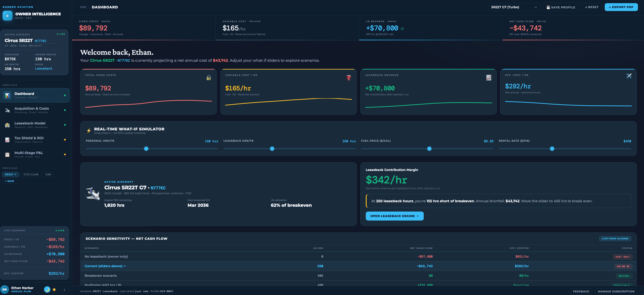Click the Feedback button
644x295 pixels.
[581, 291]
